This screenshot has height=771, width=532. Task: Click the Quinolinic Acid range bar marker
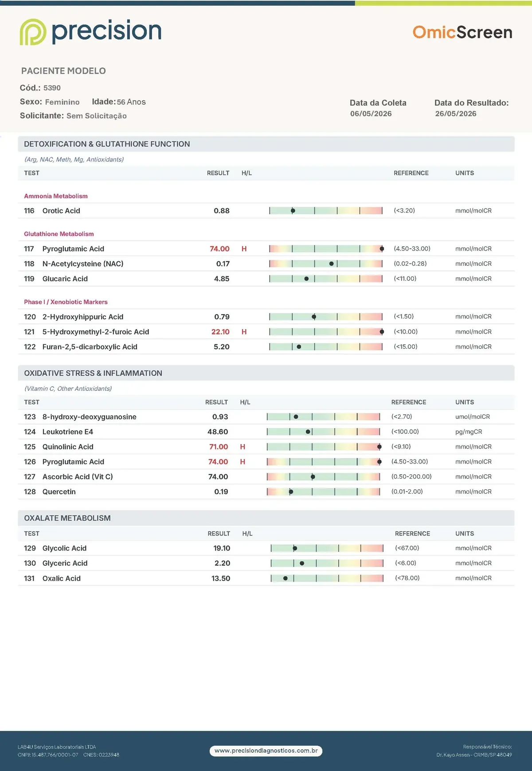click(x=379, y=447)
